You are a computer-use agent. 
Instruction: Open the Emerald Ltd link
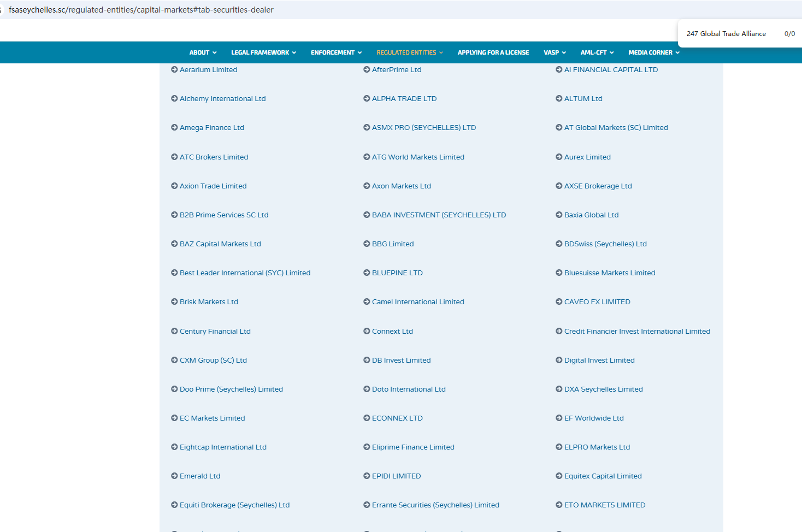pos(200,476)
